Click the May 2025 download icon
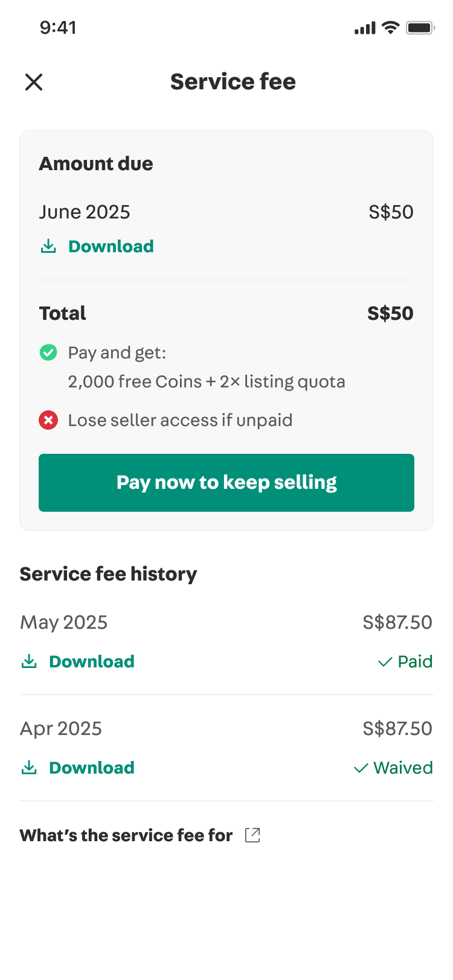Image resolution: width=453 pixels, height=980 pixels. point(29,661)
